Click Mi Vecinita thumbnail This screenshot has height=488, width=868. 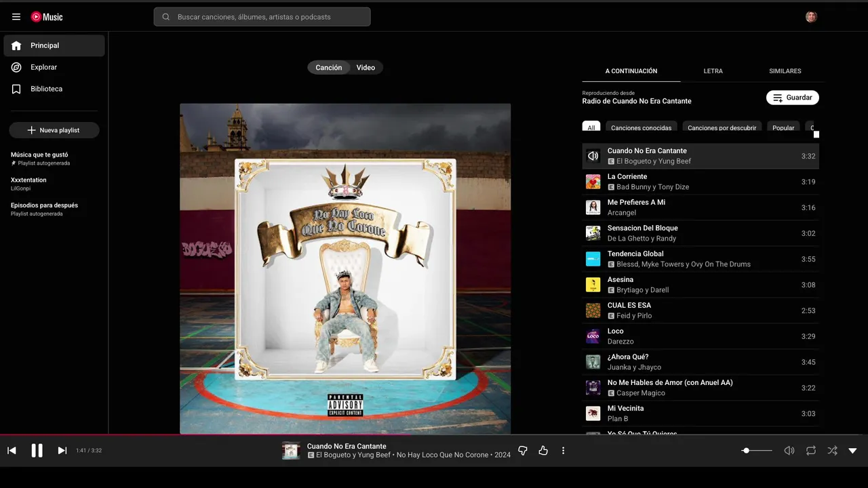point(593,413)
